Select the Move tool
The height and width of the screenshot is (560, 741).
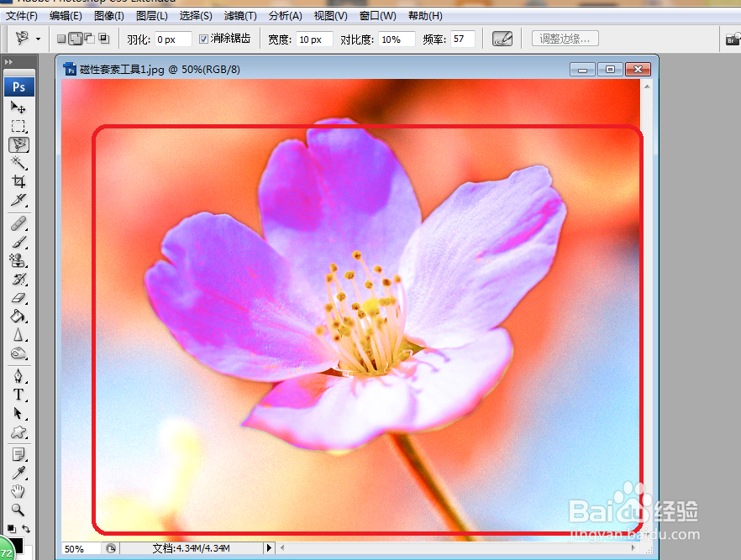click(18, 108)
